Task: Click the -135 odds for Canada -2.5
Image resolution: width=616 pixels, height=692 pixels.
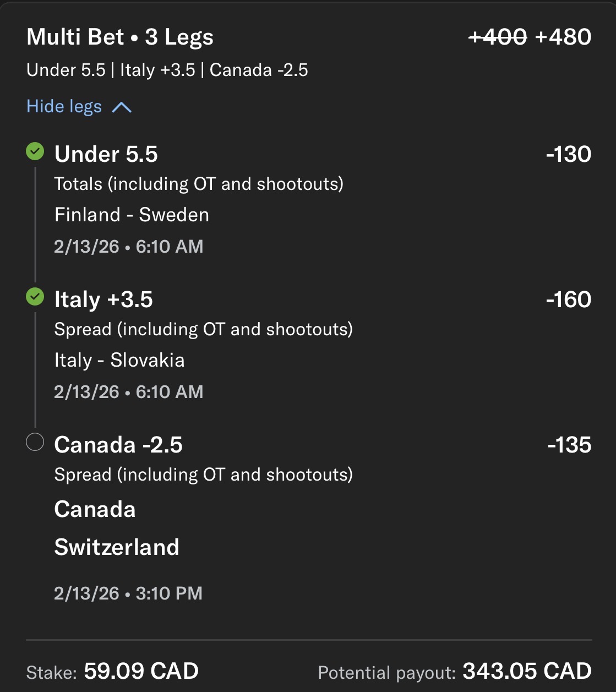Action: pos(569,445)
